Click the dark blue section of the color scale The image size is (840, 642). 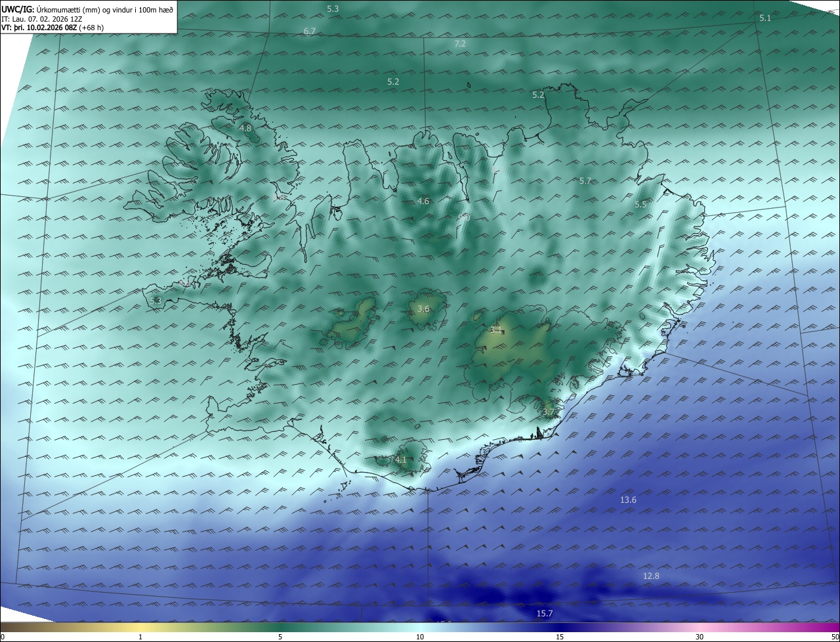(x=560, y=627)
